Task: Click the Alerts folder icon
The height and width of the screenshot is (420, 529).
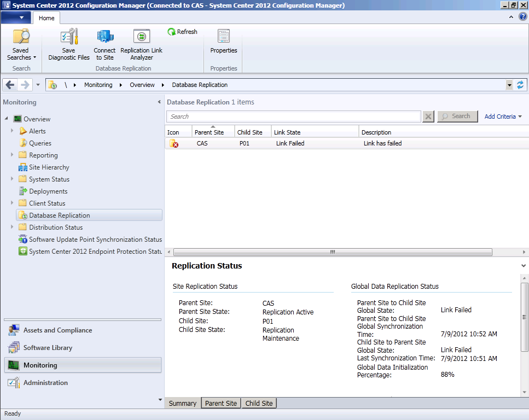Action: pos(23,131)
